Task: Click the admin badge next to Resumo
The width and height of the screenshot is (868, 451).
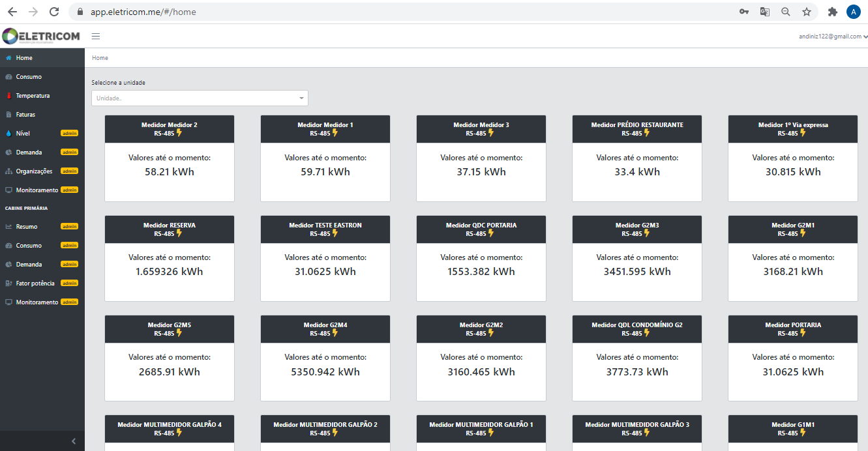Action: [x=69, y=226]
